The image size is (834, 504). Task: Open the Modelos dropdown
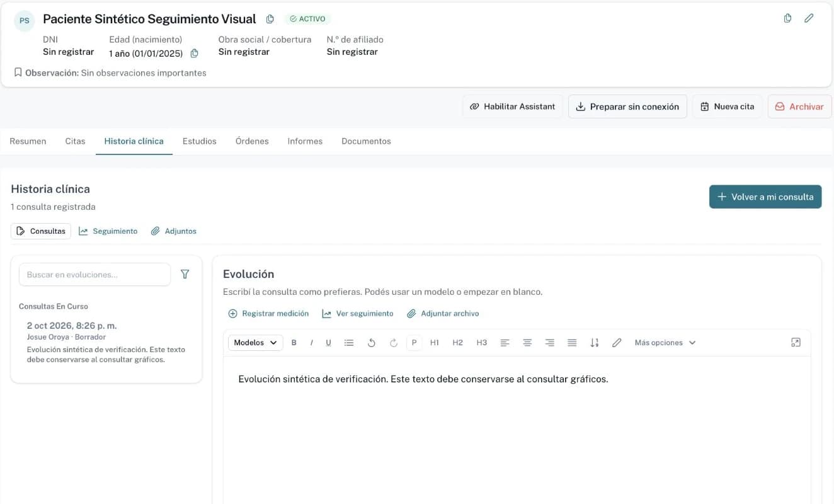tap(255, 343)
